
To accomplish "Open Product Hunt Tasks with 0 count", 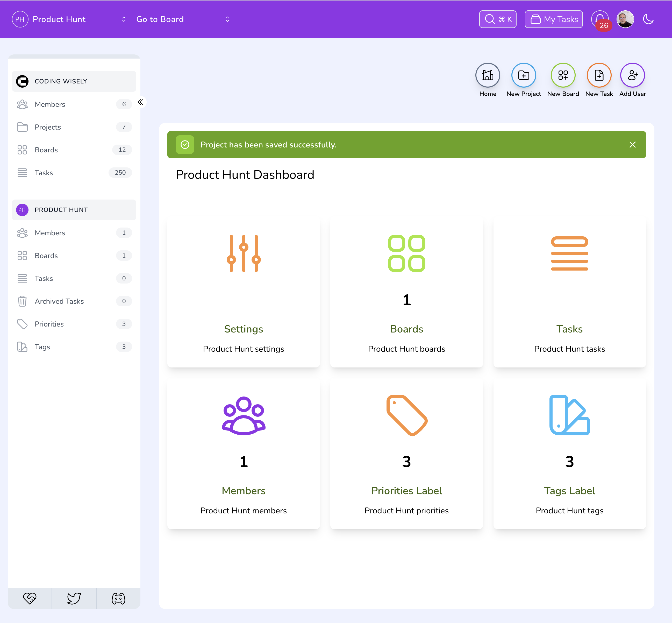I will click(74, 278).
